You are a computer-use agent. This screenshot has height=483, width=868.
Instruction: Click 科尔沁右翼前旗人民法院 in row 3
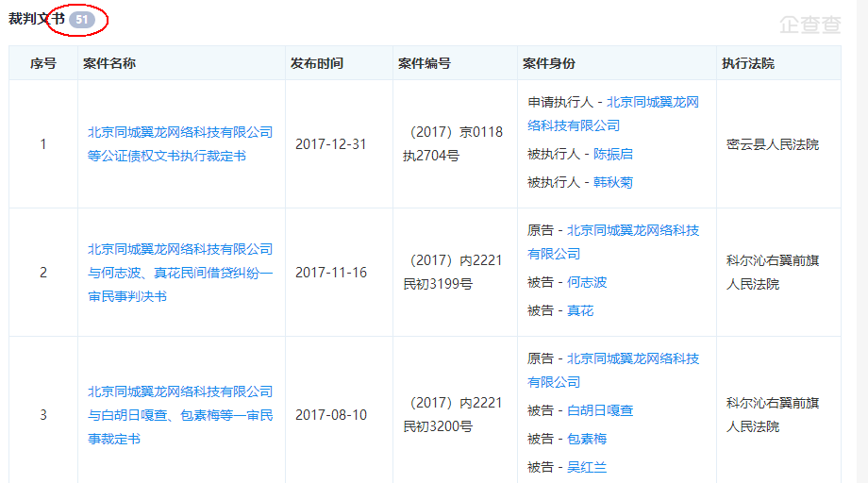coord(773,414)
